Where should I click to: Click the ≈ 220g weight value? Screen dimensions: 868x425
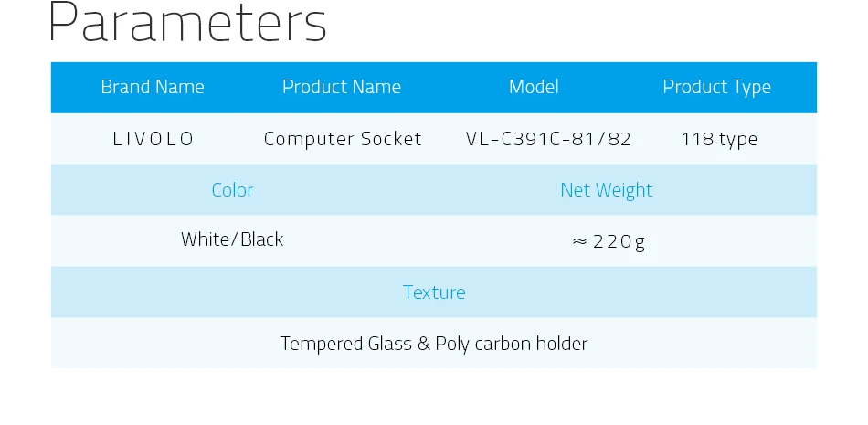pos(609,241)
